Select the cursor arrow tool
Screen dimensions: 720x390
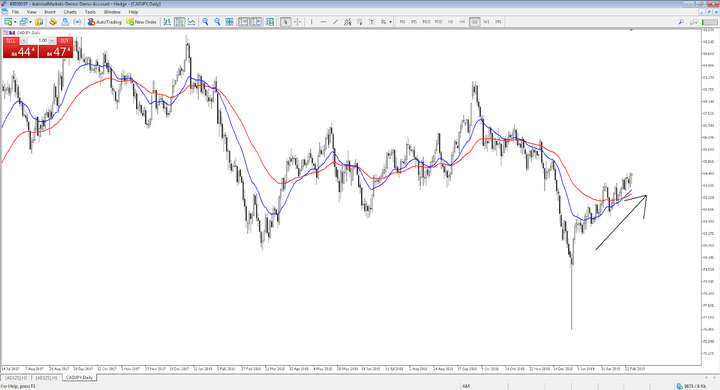(286, 22)
